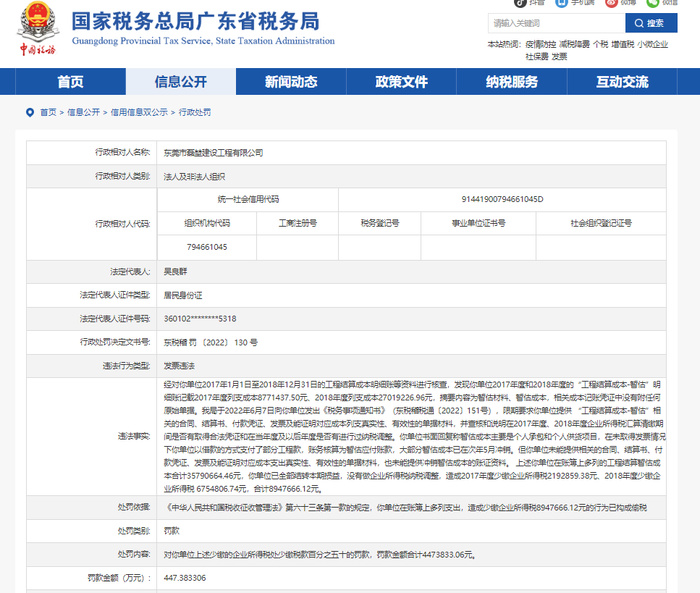Click the 疫情防控 hot keyword link
This screenshot has height=593, width=700.
[x=541, y=45]
